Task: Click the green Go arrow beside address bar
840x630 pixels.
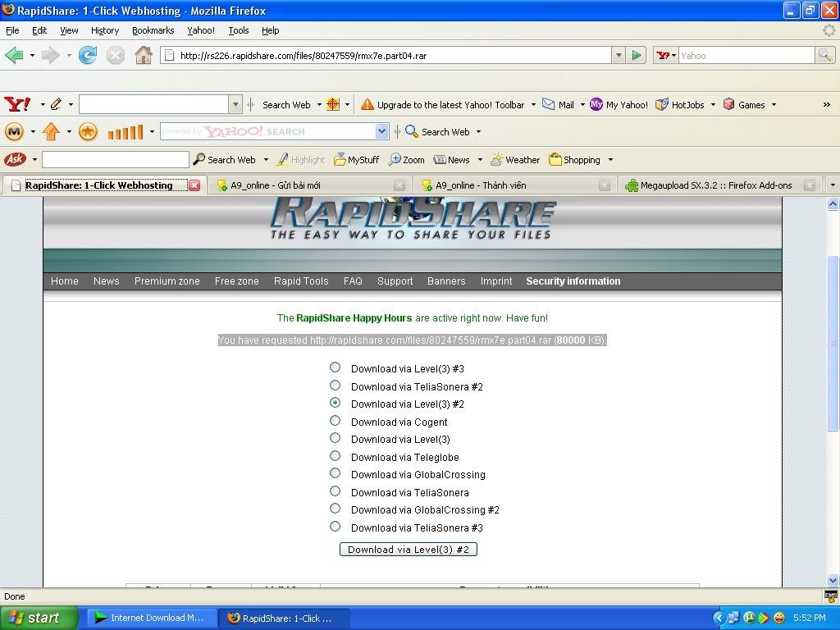Action: coord(637,55)
